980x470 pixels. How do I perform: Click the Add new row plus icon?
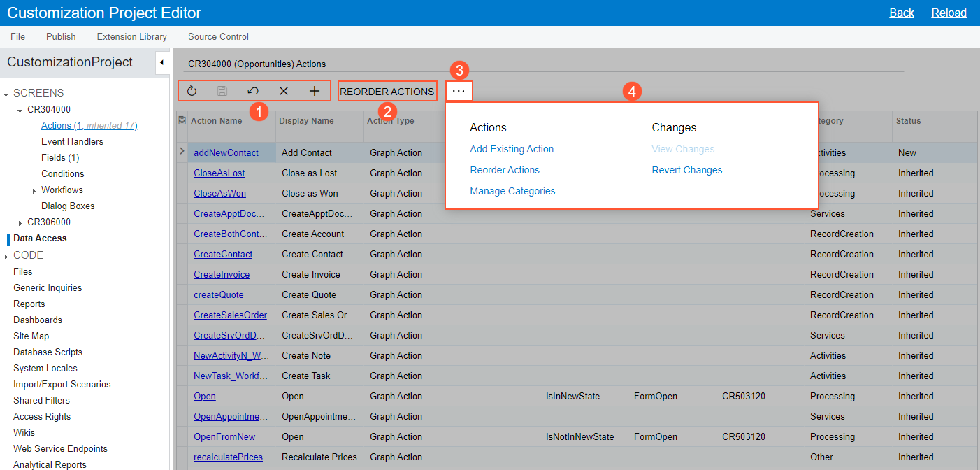click(x=315, y=91)
